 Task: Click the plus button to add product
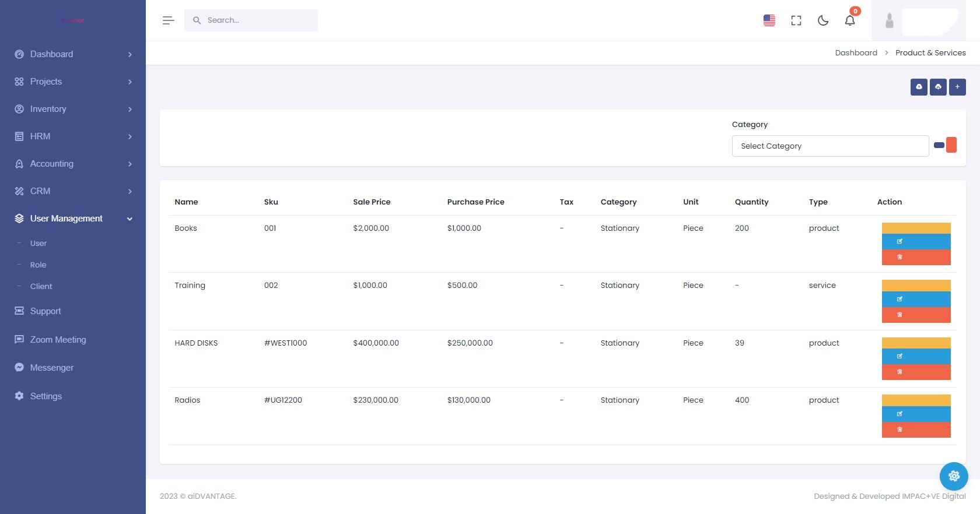(x=957, y=87)
